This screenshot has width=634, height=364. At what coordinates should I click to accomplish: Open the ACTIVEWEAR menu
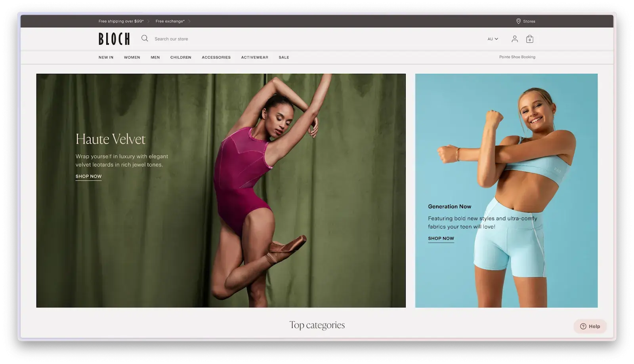[x=254, y=57]
